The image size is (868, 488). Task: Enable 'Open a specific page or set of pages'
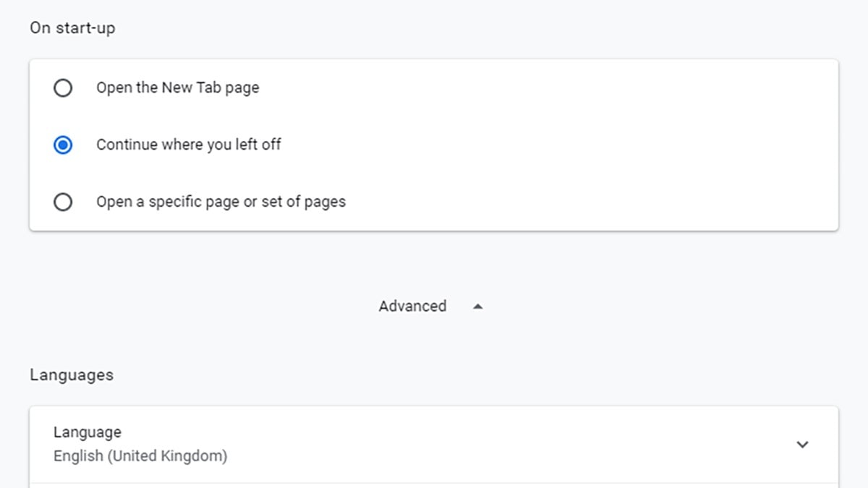click(x=63, y=202)
